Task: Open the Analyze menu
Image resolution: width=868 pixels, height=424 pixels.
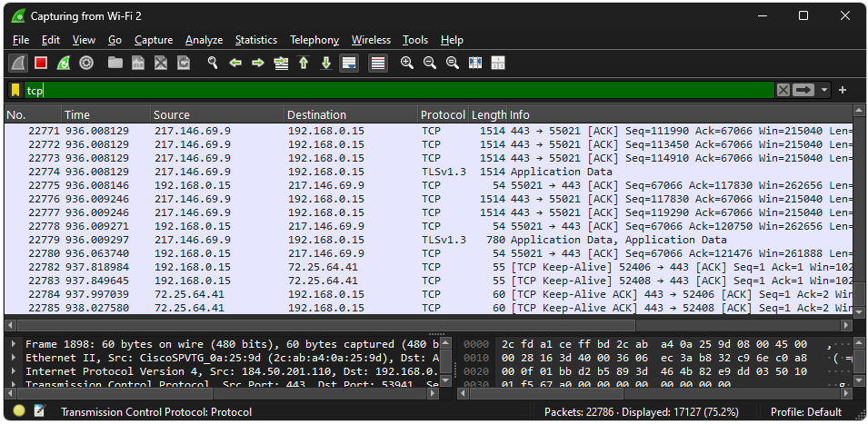Action: pos(204,40)
